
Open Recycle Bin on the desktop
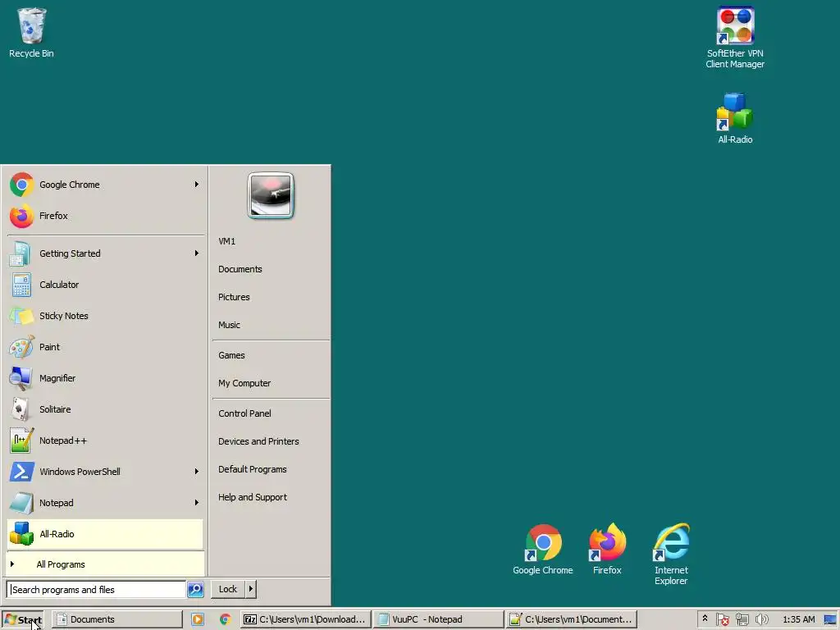coord(32,32)
